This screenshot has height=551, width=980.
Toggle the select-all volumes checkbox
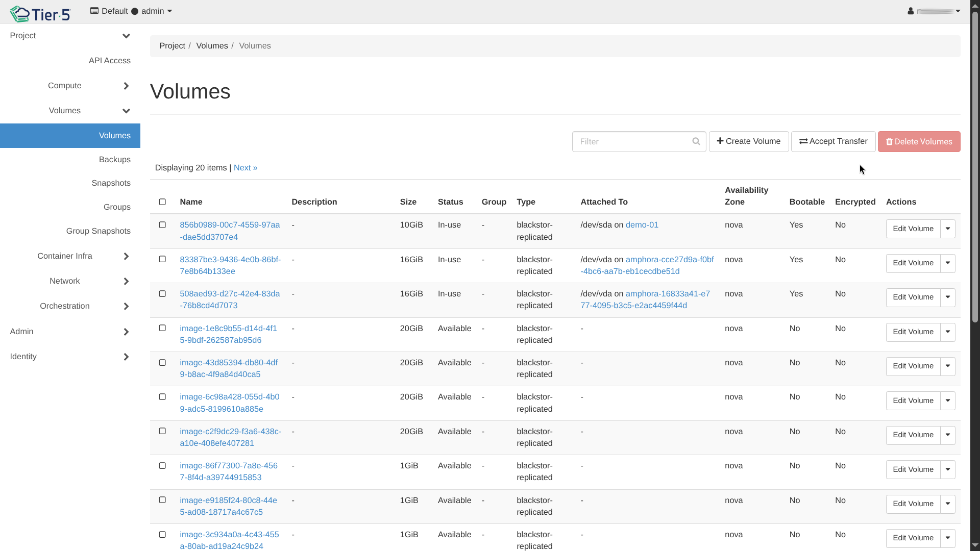[x=162, y=202]
